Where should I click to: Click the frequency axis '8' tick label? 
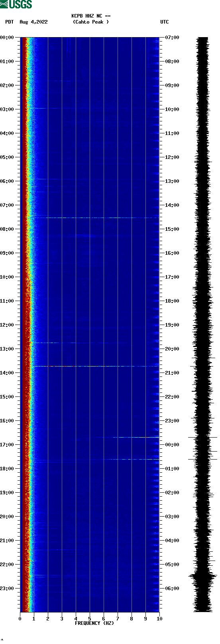tap(132, 619)
